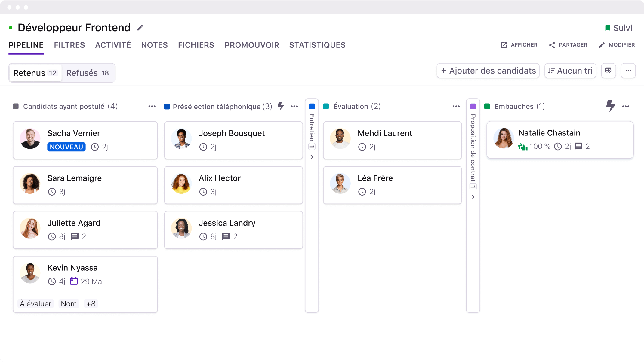
Task: Click the pencil icon beside Développeur Frontend title
Action: pyautogui.click(x=140, y=27)
